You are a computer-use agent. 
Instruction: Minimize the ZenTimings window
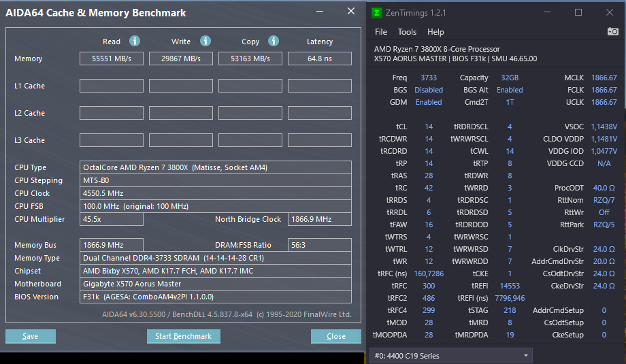547,12
